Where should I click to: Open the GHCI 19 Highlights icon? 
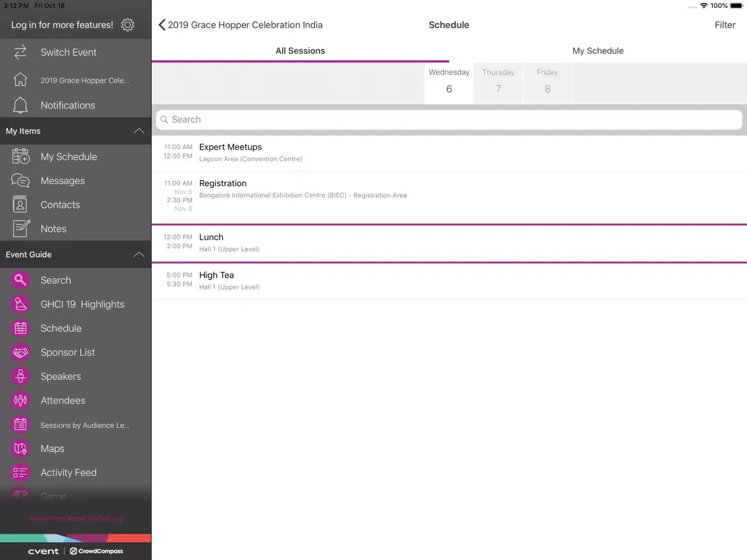(x=20, y=304)
